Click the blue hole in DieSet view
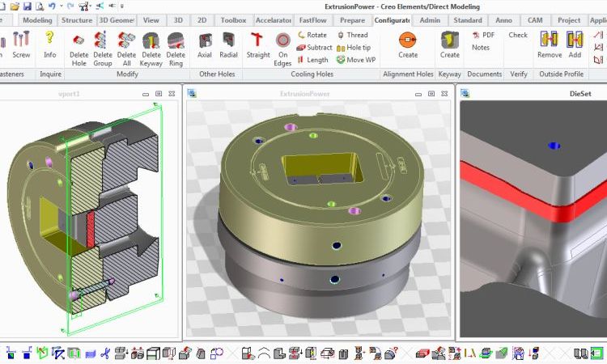Screen dimensions: 607x364 (554, 146)
